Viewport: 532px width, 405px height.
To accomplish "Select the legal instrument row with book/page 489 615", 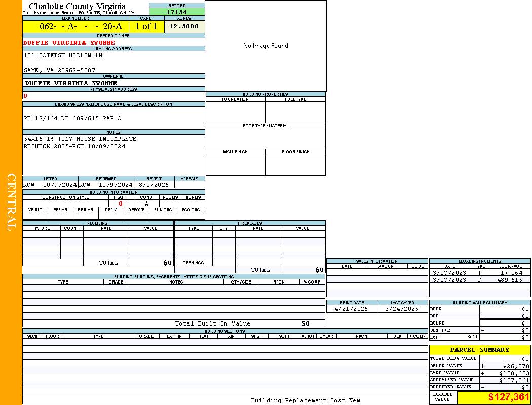I will 479,280.
